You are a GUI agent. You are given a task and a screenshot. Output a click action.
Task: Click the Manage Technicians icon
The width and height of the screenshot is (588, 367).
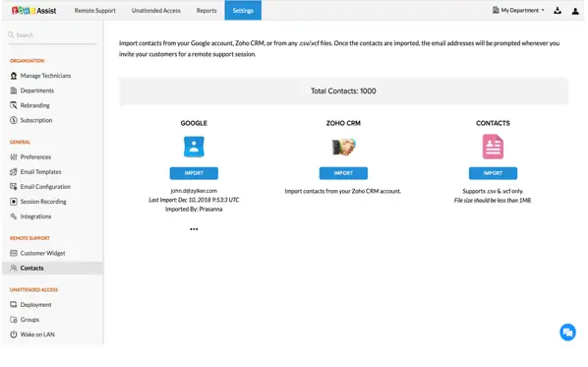coord(14,76)
